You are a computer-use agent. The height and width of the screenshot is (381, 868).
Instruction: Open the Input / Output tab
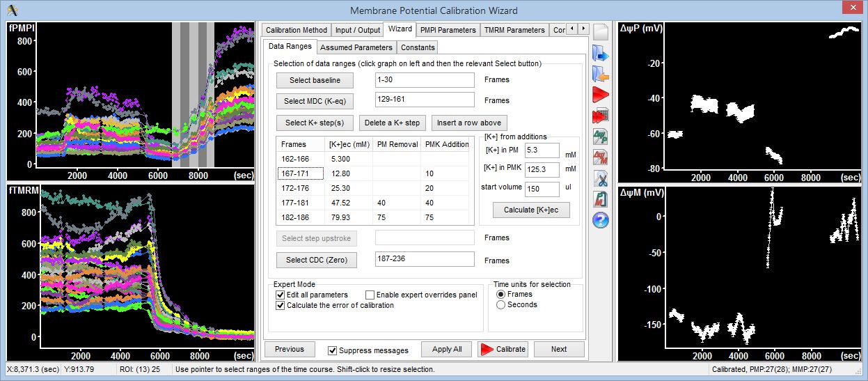tap(358, 30)
